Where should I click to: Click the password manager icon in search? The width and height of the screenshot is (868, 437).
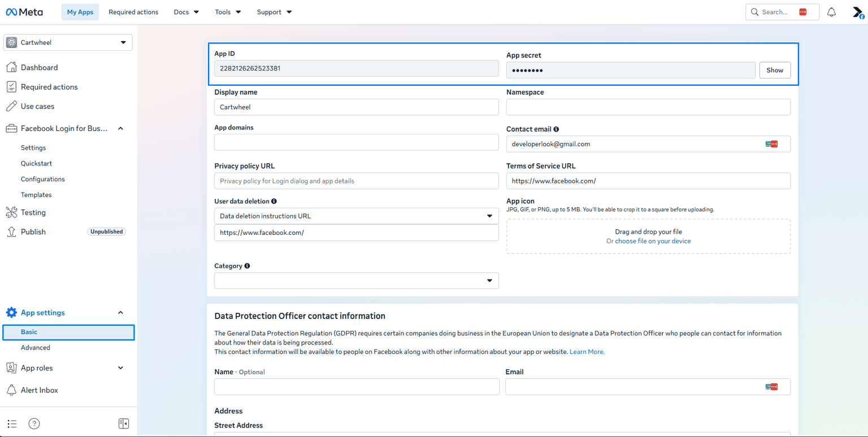pos(803,12)
